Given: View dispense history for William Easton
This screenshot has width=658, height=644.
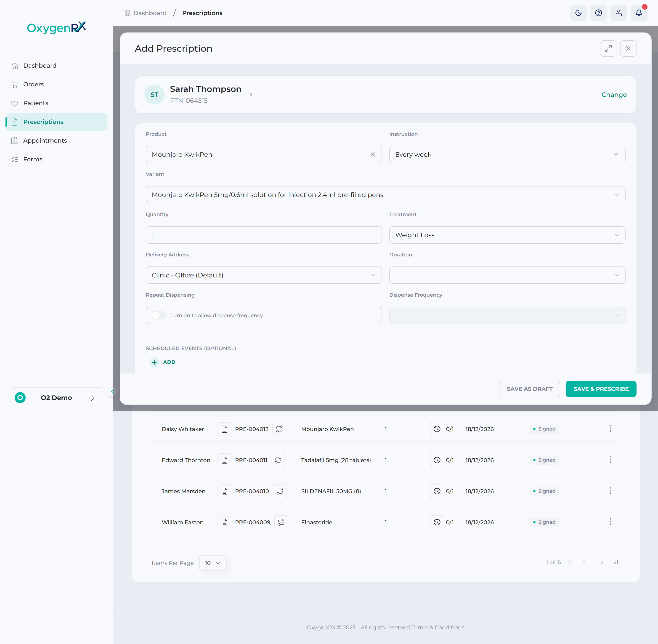Looking at the screenshot, I should point(437,522).
